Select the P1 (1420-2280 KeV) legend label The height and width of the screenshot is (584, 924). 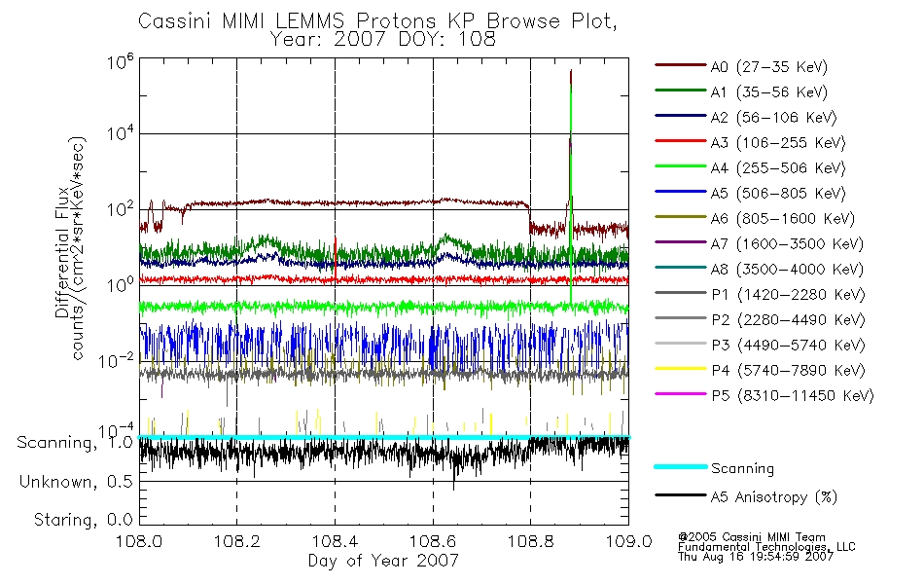[788, 294]
